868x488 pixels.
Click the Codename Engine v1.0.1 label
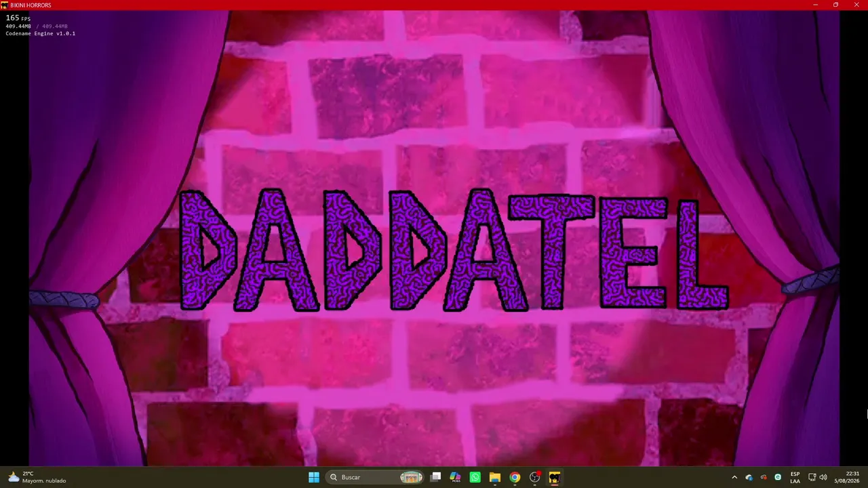[x=41, y=33]
